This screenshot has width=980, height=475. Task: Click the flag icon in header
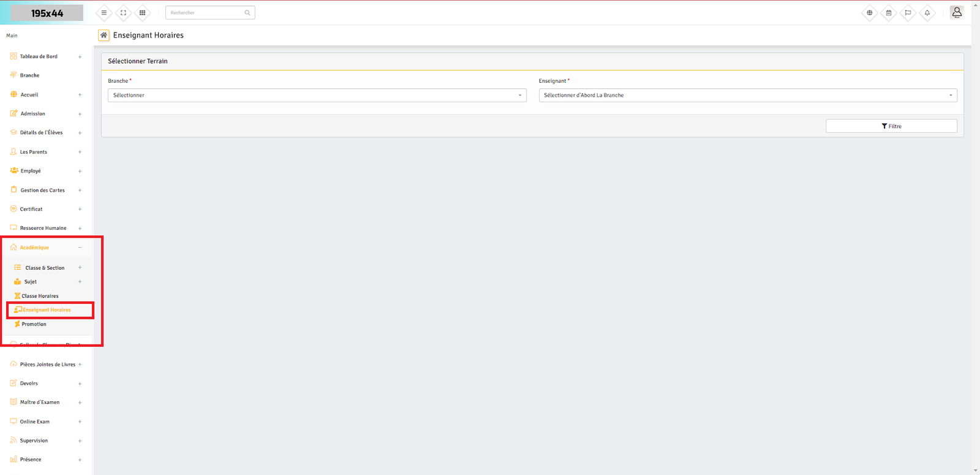[x=908, y=13]
